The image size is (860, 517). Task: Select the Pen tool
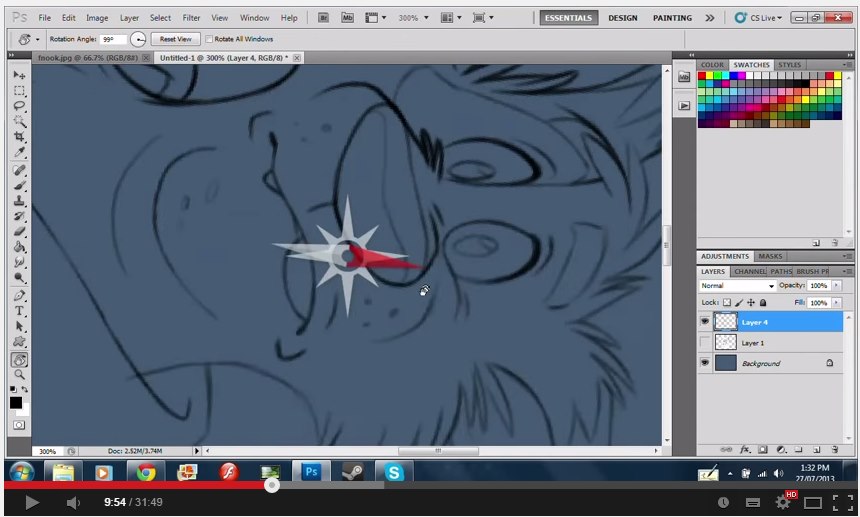pyautogui.click(x=19, y=296)
